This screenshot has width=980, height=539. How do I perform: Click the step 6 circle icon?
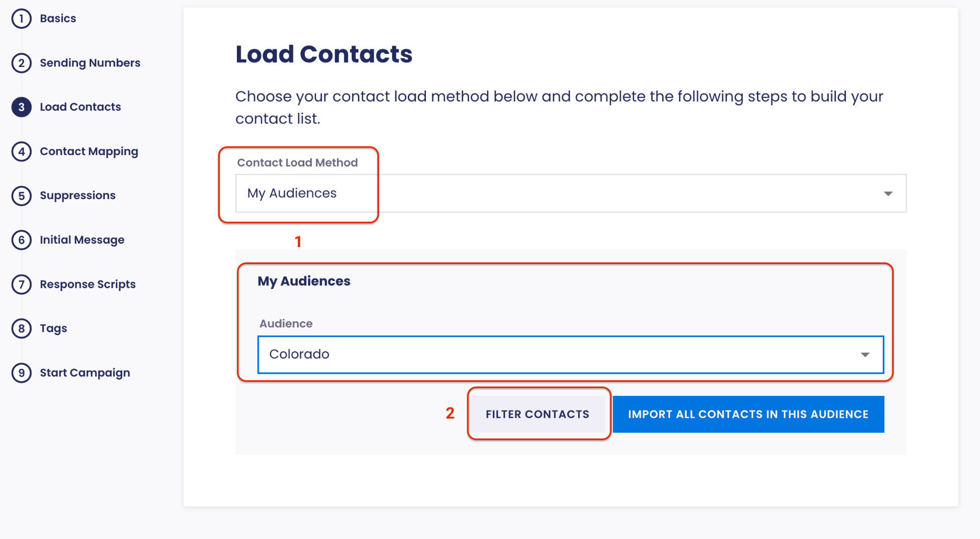[22, 240]
